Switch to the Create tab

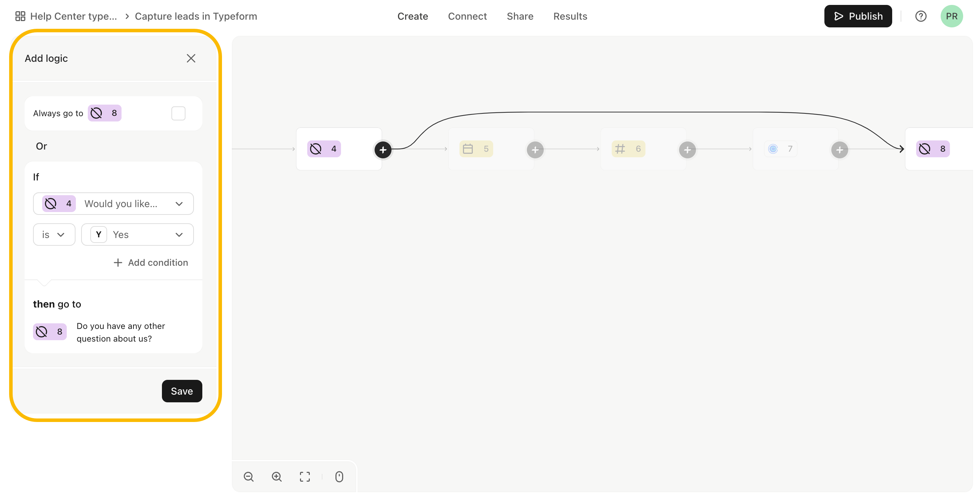pos(412,16)
